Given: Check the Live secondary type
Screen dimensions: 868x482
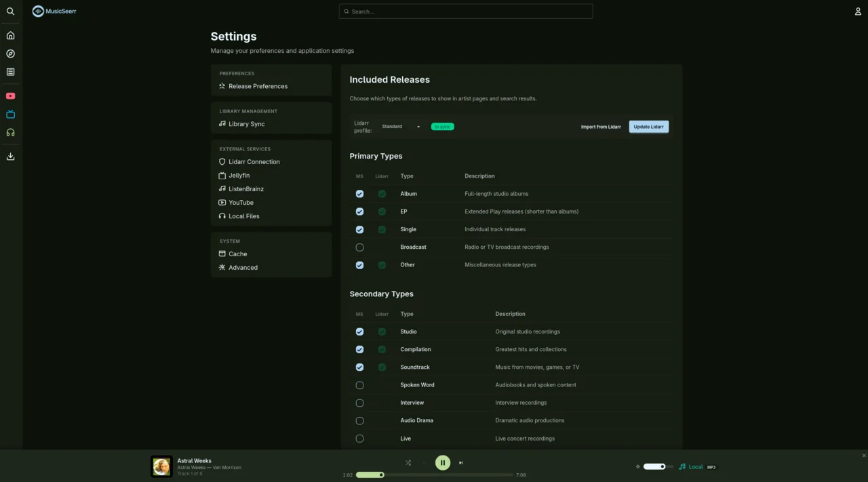Looking at the screenshot, I should click(359, 439).
